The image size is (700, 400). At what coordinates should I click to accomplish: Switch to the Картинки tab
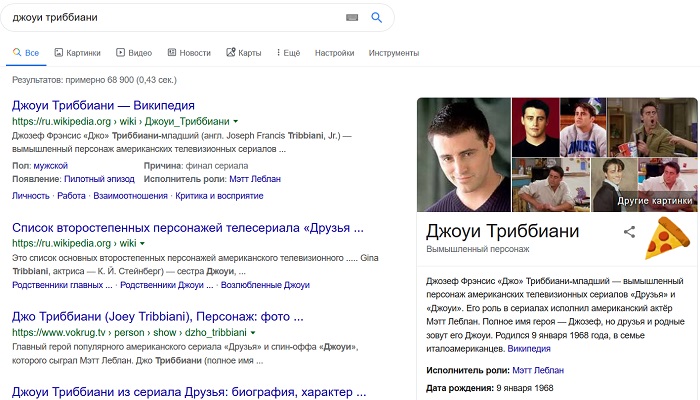[78, 53]
